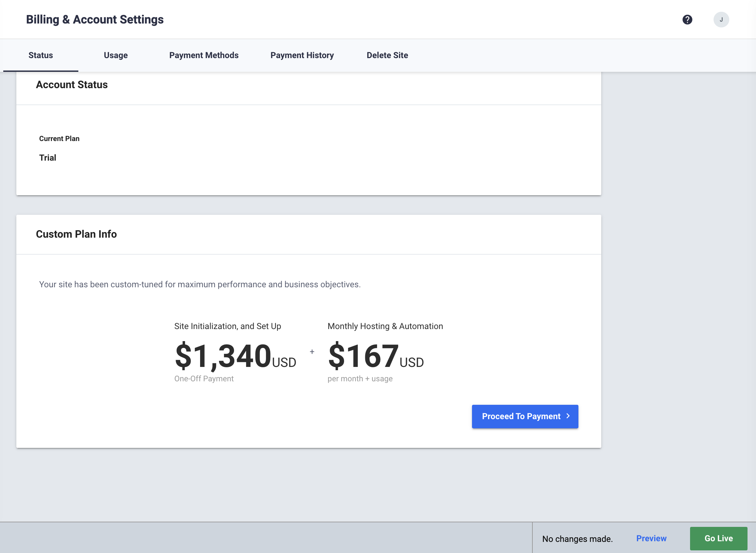
Task: Open the Preview link
Action: coord(651,538)
